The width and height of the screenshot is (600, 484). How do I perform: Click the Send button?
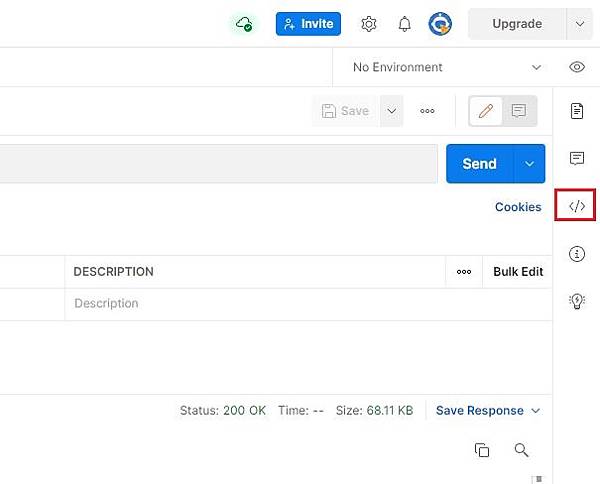(479, 164)
